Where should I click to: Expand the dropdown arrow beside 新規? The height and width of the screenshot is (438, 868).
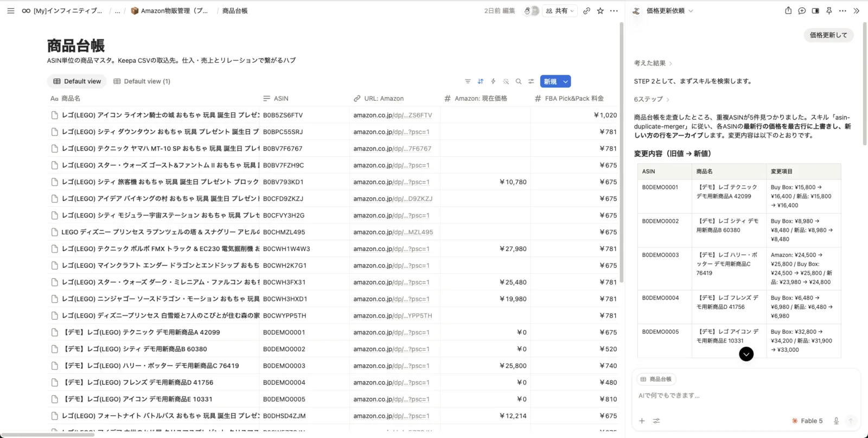(x=565, y=81)
